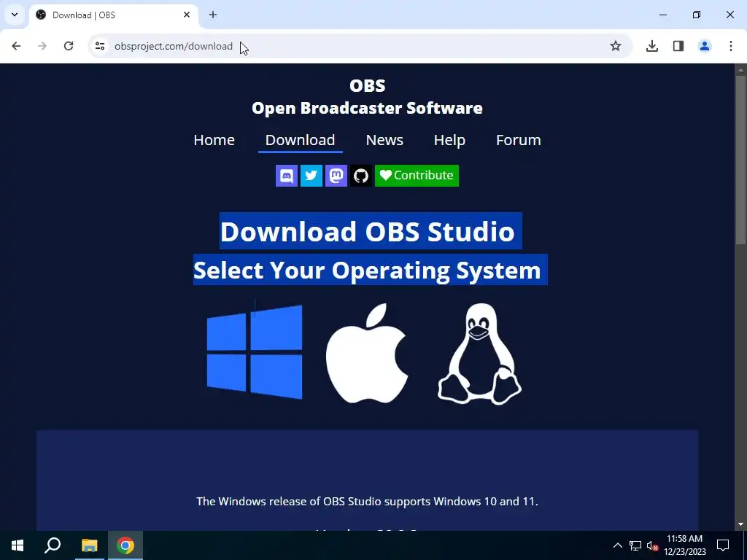Open the Download nav item
Screen dimensions: 747x560
tap(300, 140)
